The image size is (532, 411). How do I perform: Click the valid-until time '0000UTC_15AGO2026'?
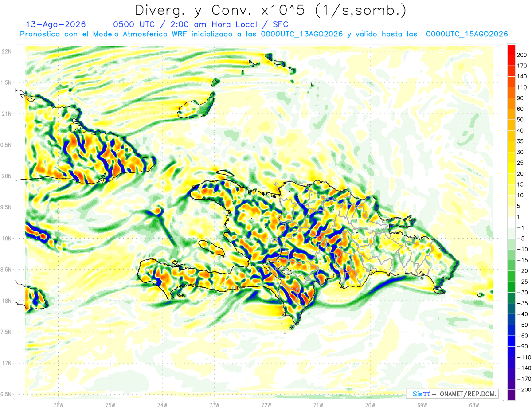pyautogui.click(x=467, y=34)
